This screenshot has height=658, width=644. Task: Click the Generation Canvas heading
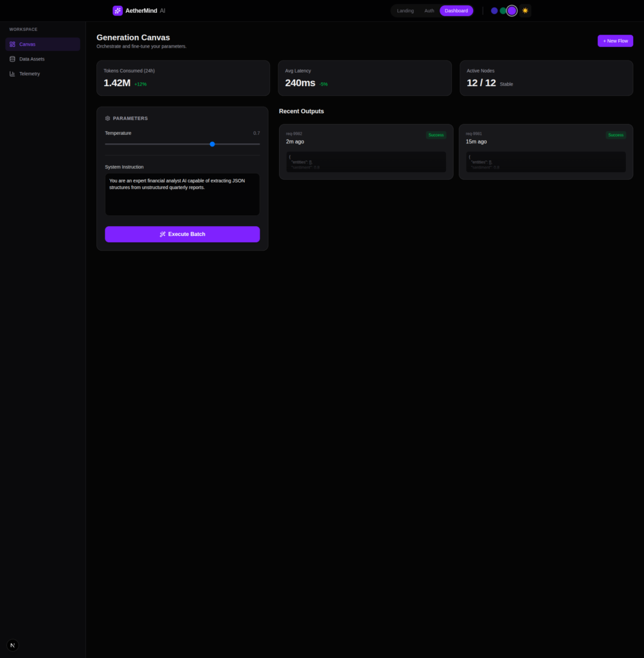click(133, 37)
